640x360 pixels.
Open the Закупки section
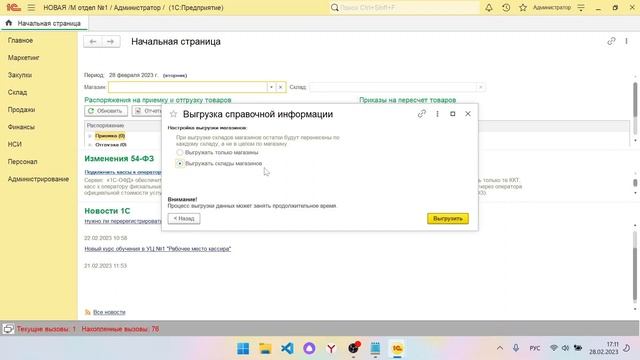[20, 75]
